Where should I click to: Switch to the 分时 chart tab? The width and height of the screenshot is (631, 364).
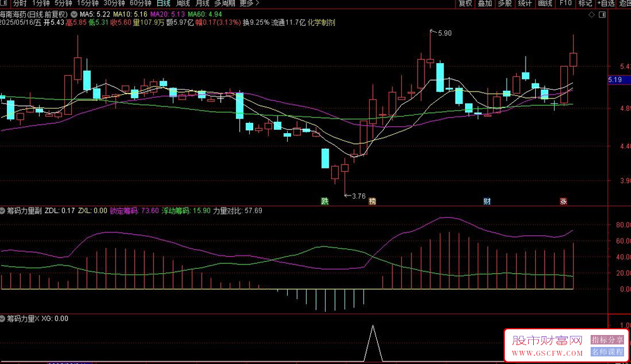tap(20, 3)
